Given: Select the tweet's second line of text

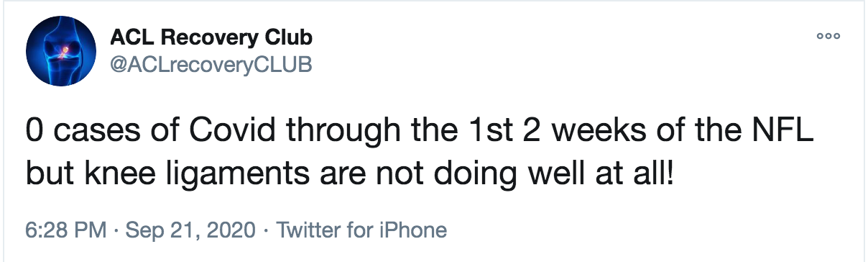Looking at the screenshot, I should 350,176.
